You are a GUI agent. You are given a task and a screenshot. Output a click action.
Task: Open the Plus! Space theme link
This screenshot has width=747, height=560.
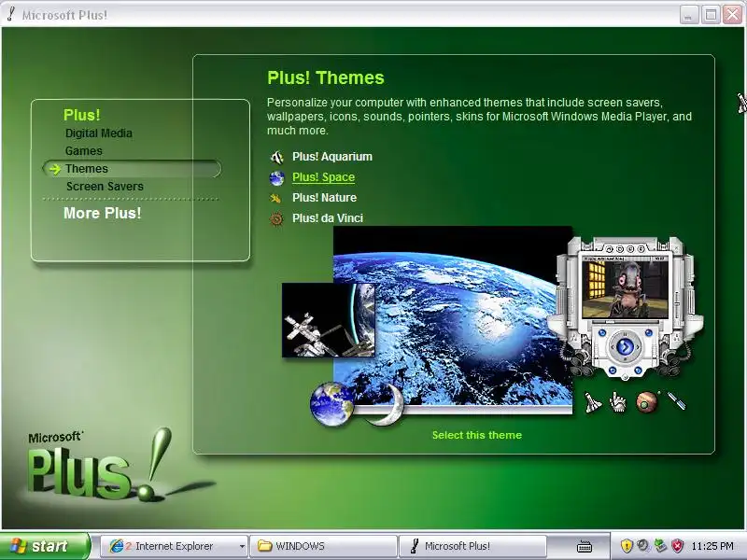click(323, 177)
